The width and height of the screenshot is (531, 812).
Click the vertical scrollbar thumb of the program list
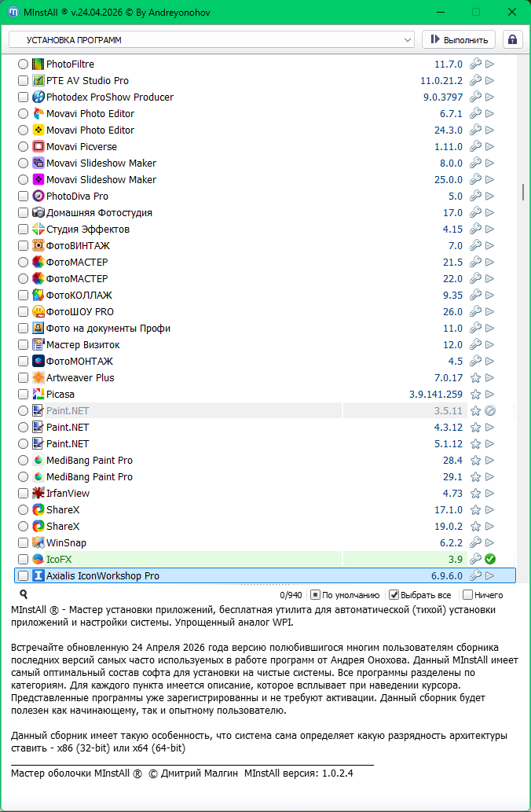pyautogui.click(x=523, y=192)
